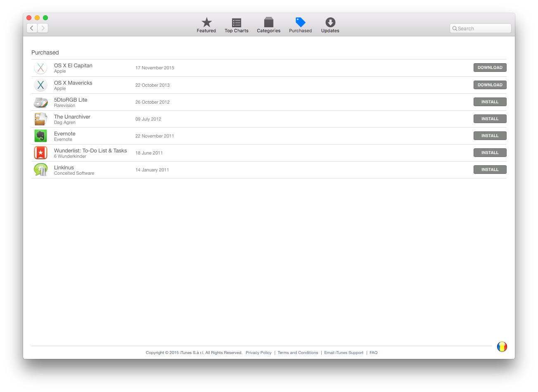
Task: Open the Categories tab
Action: pos(269,25)
